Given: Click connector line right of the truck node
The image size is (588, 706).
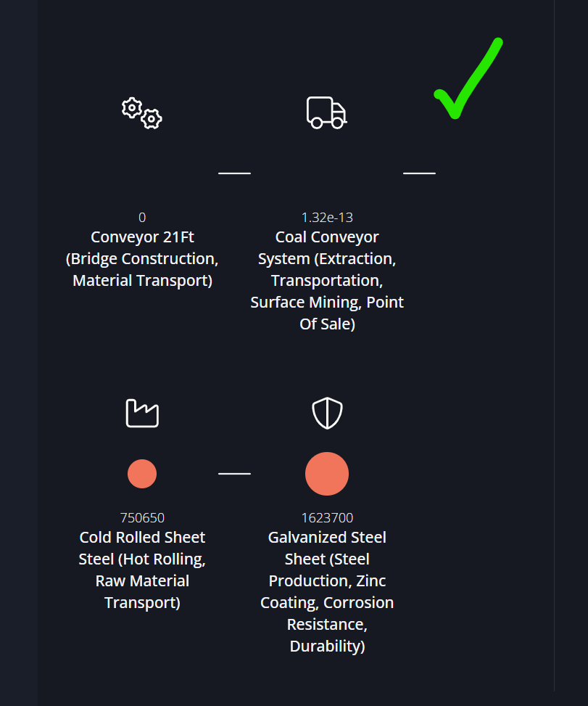Looking at the screenshot, I should click(x=419, y=173).
